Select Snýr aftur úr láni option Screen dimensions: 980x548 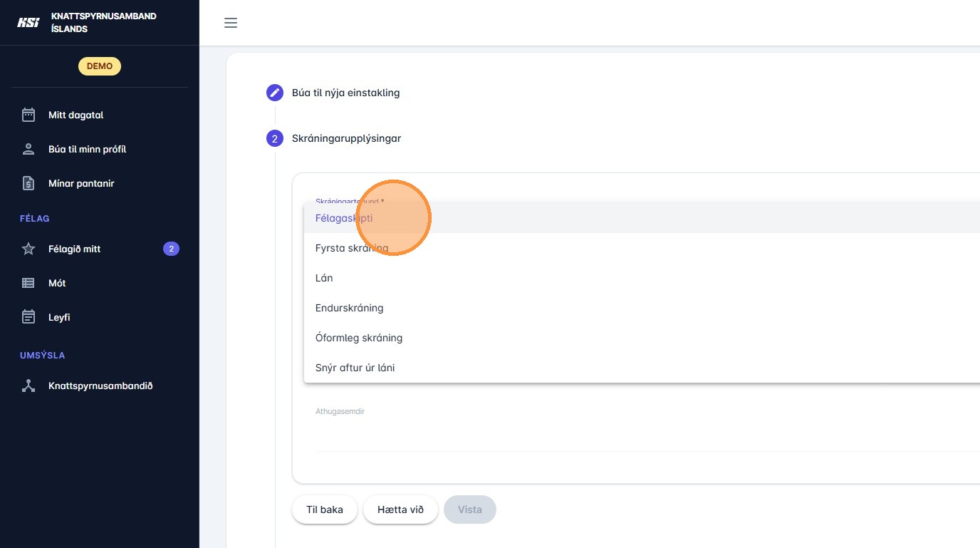click(x=355, y=368)
